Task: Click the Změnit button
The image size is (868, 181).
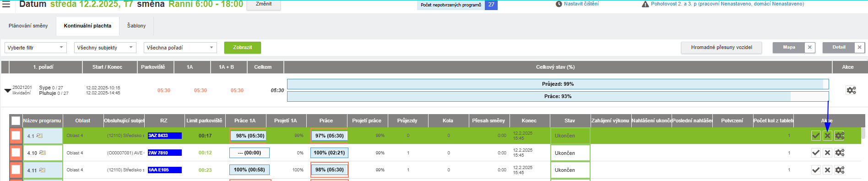Action: tap(264, 5)
